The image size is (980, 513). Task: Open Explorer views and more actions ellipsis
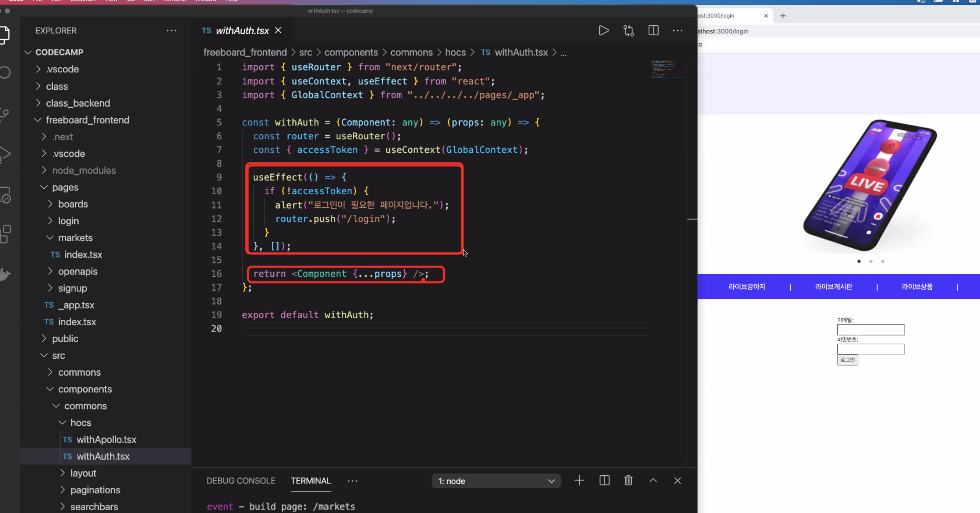pyautogui.click(x=171, y=30)
